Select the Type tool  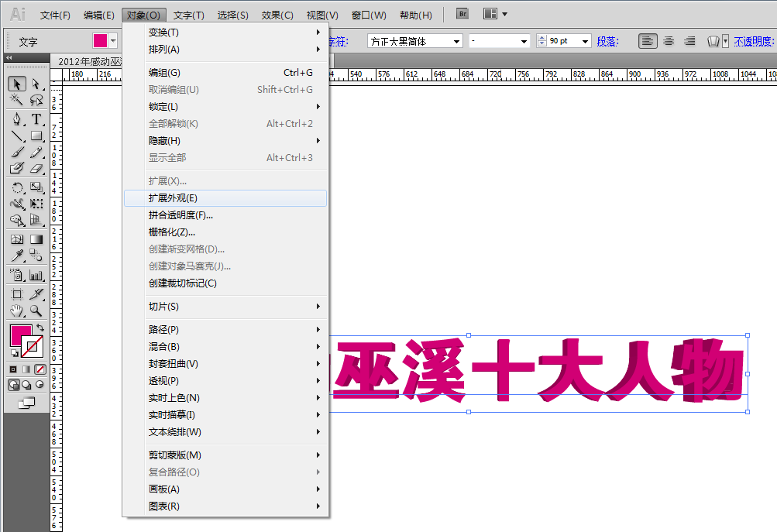[36, 119]
